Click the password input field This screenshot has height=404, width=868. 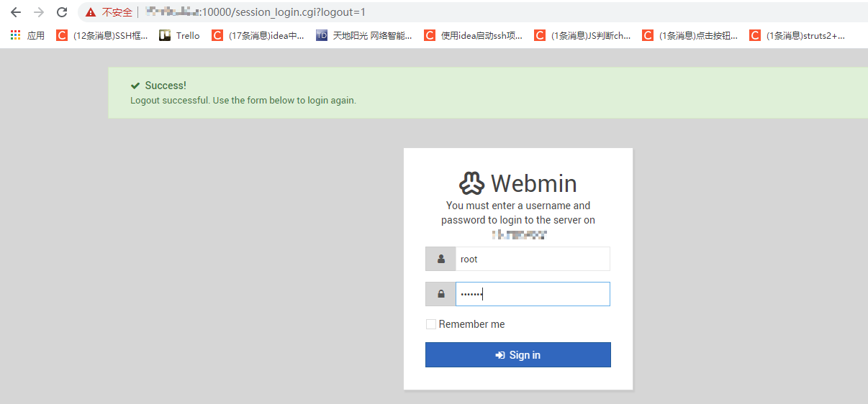533,294
